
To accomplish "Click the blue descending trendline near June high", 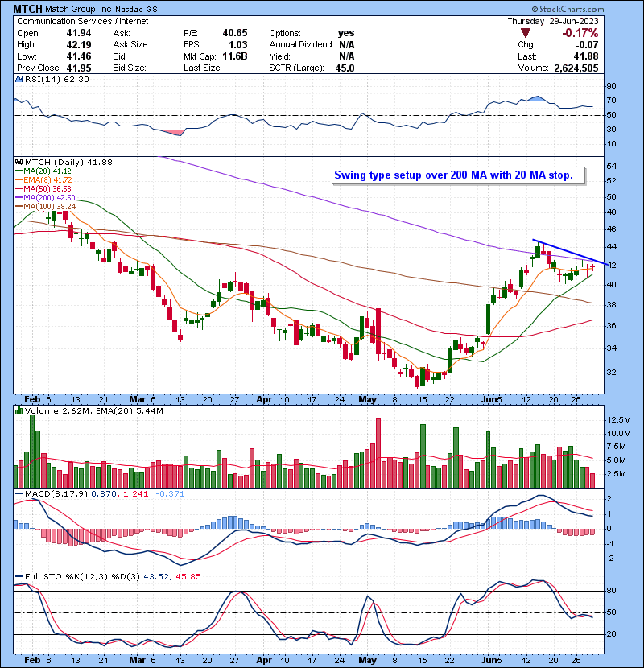I will 570,252.
